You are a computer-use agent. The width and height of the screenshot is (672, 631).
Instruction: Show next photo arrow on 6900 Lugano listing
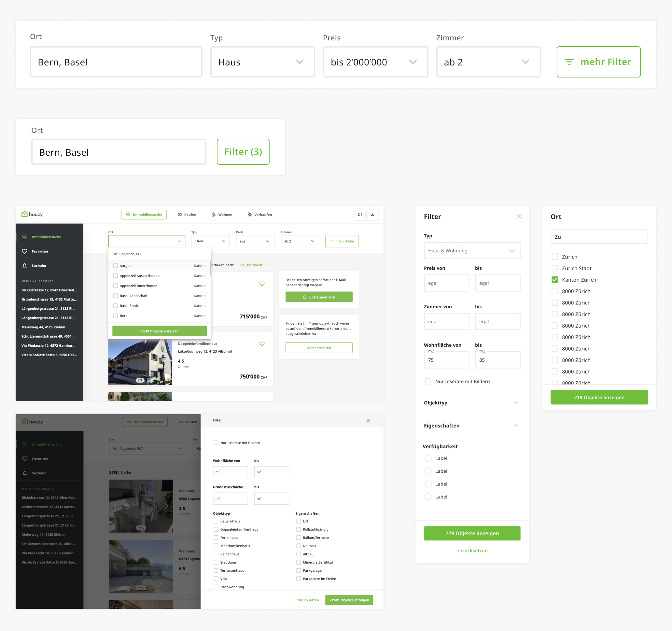point(166,506)
